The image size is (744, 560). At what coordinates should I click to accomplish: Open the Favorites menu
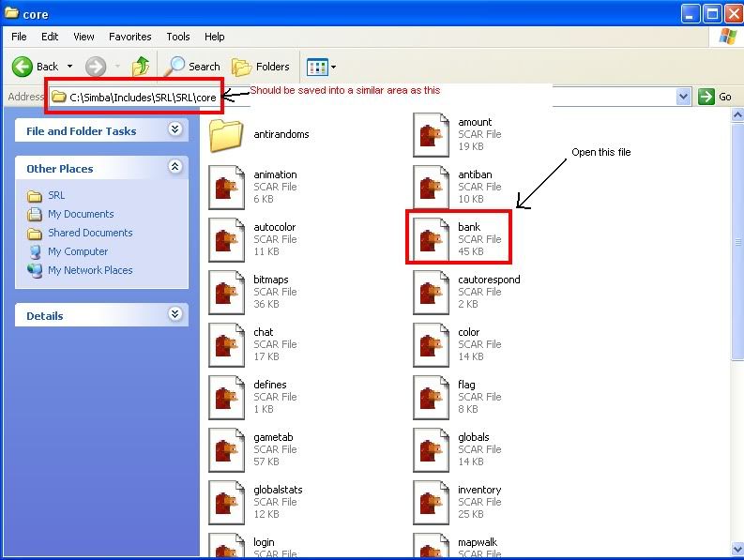click(129, 37)
